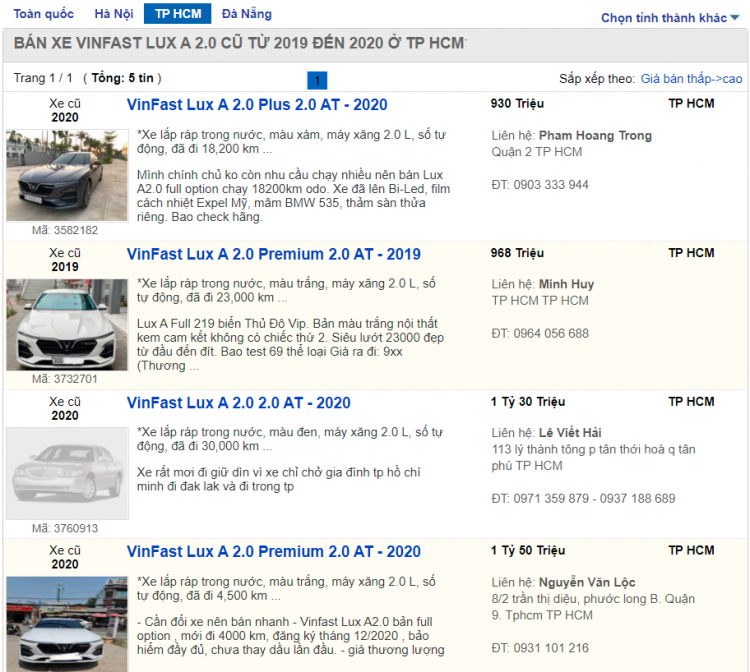The height and width of the screenshot is (672, 750).
Task: Click contact name Nguyễn Văn Lộc
Action: (x=587, y=582)
